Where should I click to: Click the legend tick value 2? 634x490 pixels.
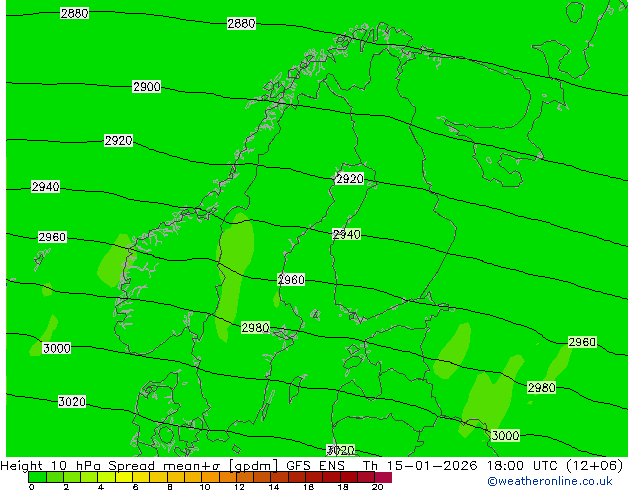coord(66,487)
